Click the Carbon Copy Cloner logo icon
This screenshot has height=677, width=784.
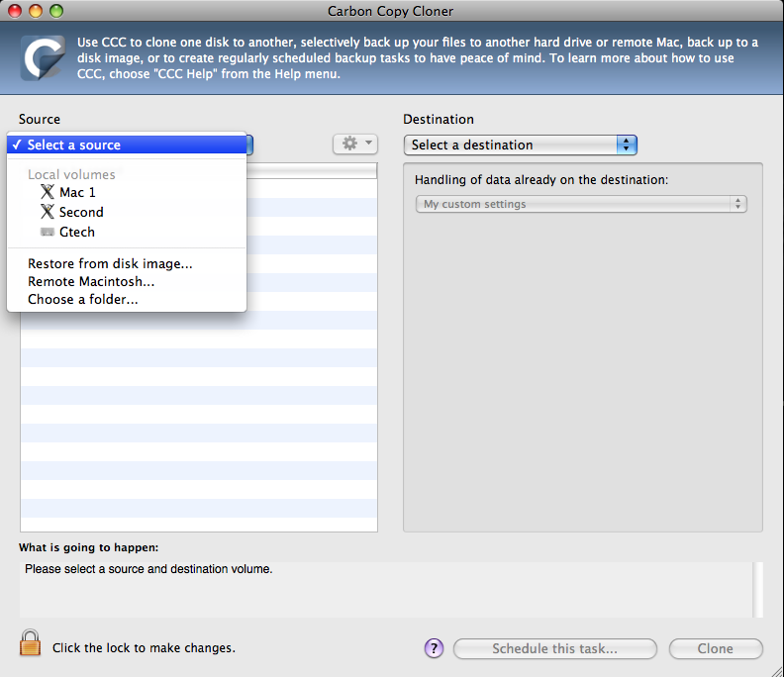pos(43,57)
